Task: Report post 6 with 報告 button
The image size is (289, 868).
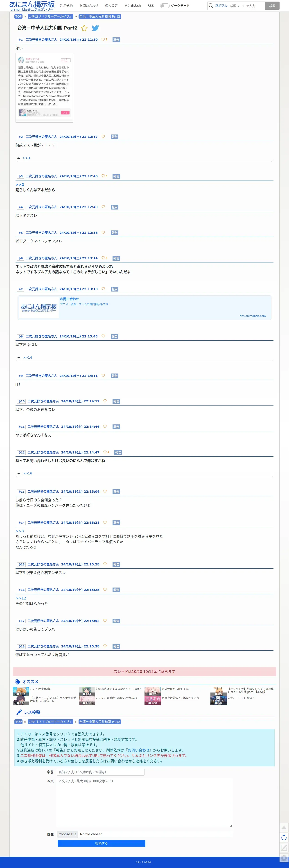Action: coord(116,258)
